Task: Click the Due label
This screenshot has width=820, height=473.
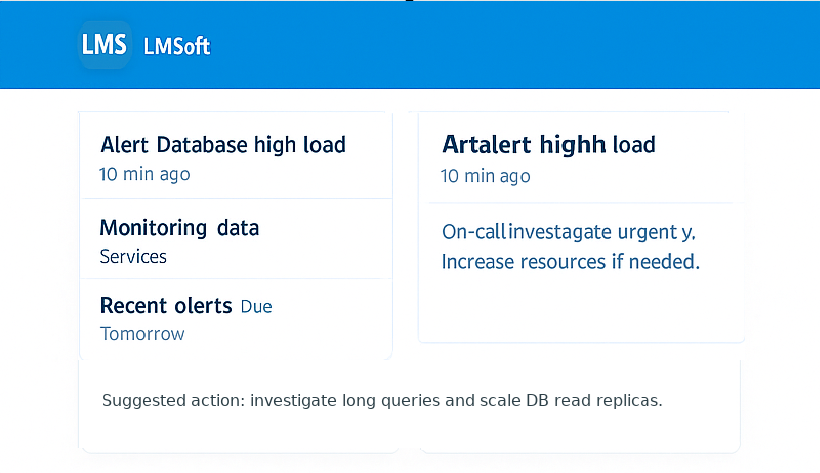Action: (256, 307)
